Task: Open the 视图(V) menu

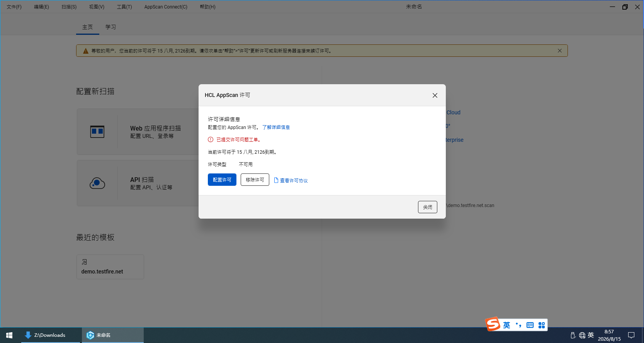Action: 97,7
